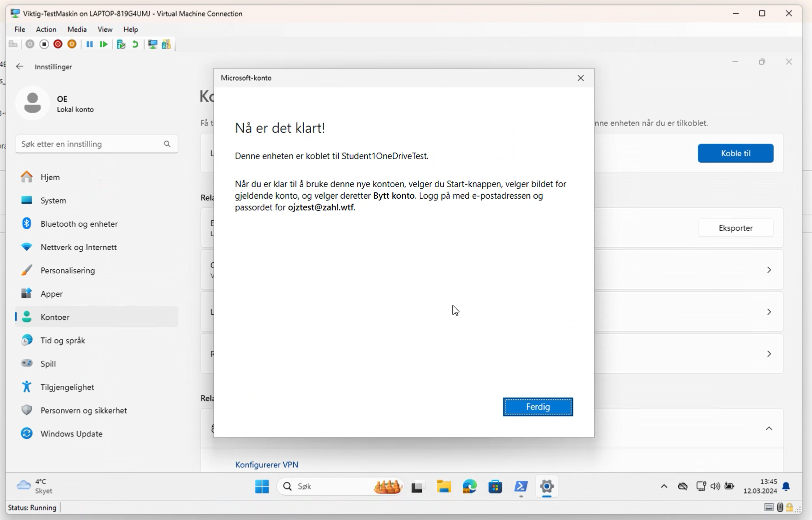Open Spill settings category
812x520 pixels.
click(97, 364)
